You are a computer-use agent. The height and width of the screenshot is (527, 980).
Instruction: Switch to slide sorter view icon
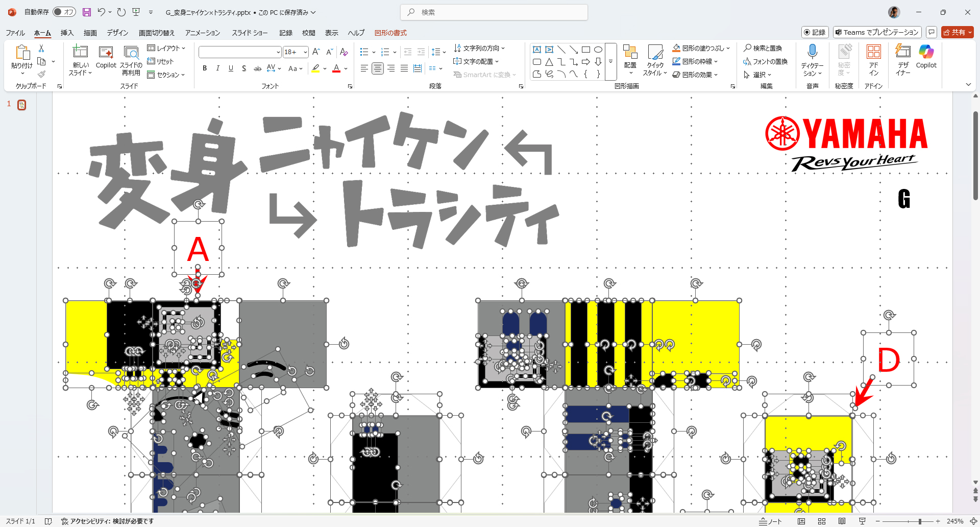(822, 521)
